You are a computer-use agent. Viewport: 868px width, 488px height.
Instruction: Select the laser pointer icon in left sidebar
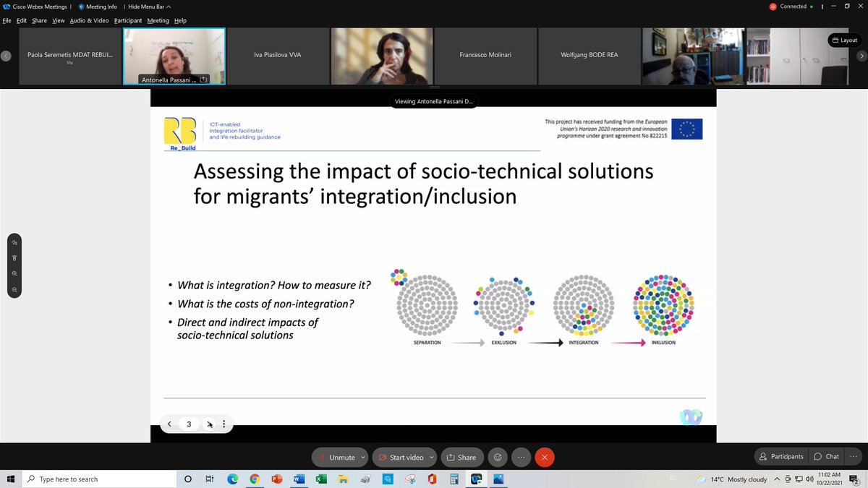[14, 257]
